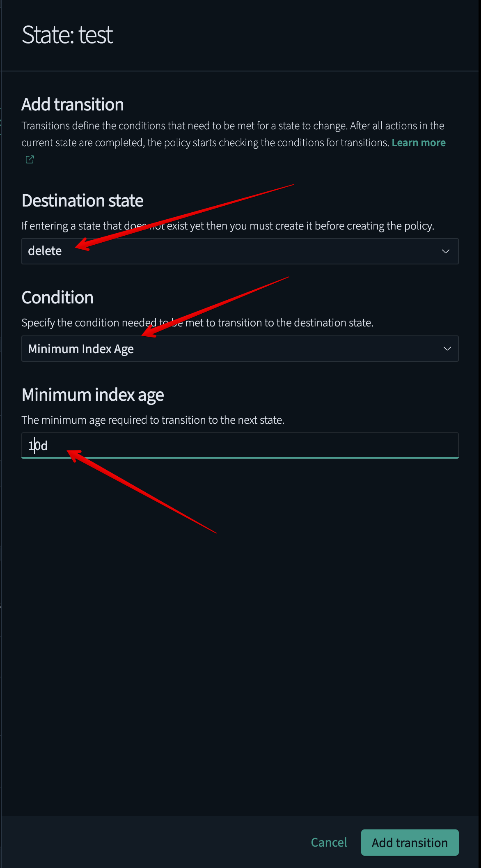
Task: Open the external link icon after Learn more
Action: click(30, 159)
